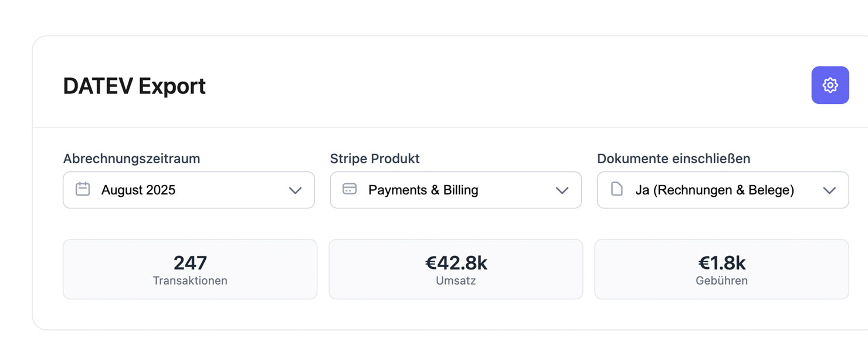The height and width of the screenshot is (344, 868).
Task: Click the document icon in Dokumente einschließen
Action: coord(616,189)
